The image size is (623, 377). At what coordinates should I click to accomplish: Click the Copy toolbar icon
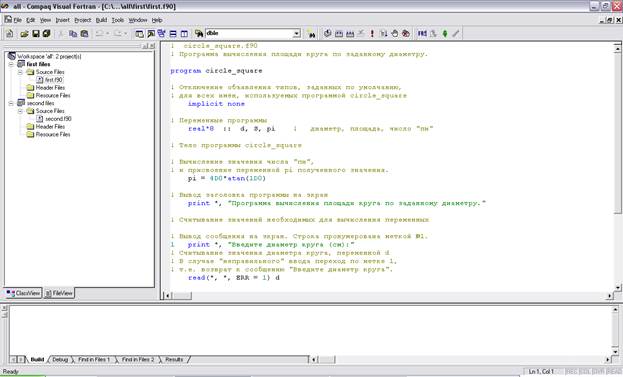click(73, 34)
